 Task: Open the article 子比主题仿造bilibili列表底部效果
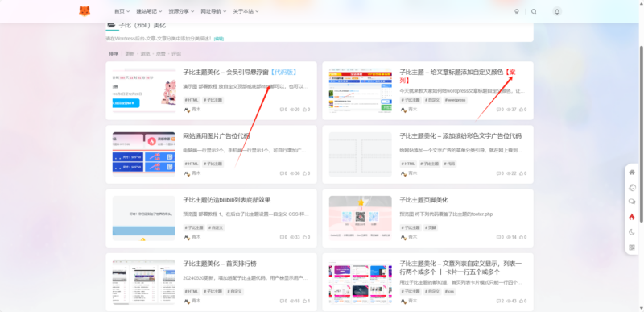click(227, 200)
